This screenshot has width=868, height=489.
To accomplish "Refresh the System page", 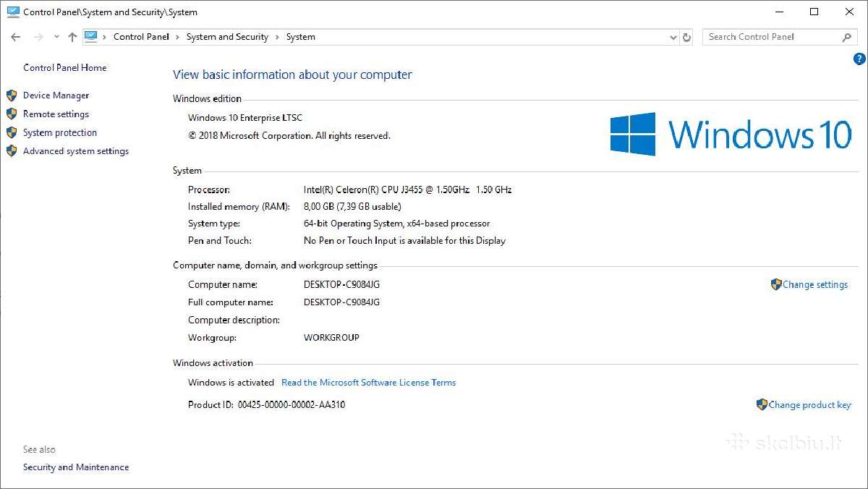I will pyautogui.click(x=687, y=37).
